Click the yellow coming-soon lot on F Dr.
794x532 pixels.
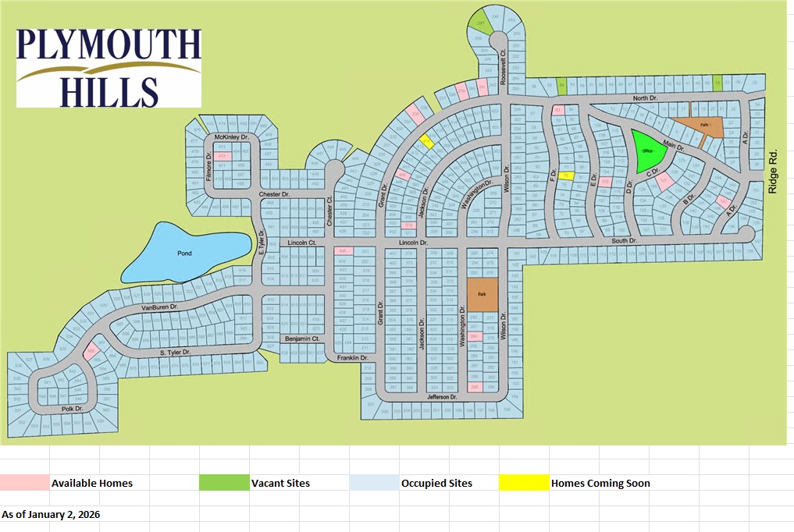(568, 176)
